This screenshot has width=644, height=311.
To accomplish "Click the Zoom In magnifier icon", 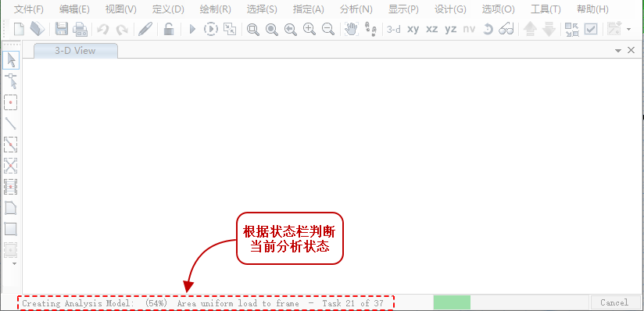I will tap(309, 29).
